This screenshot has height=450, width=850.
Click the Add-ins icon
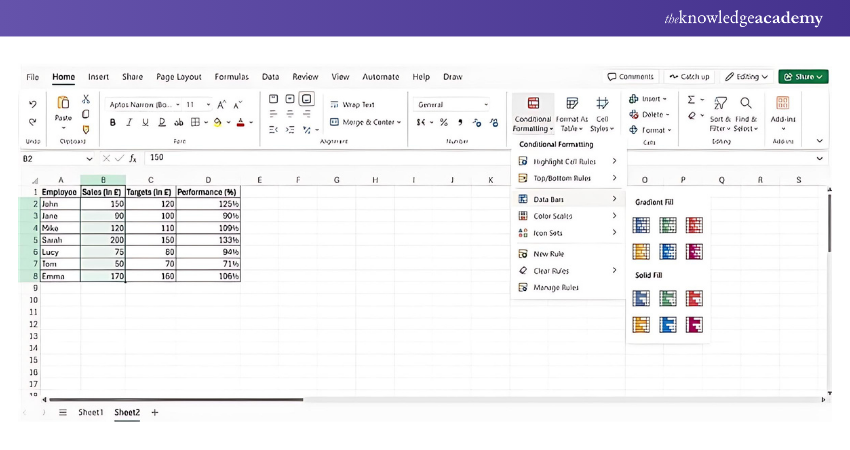click(783, 104)
